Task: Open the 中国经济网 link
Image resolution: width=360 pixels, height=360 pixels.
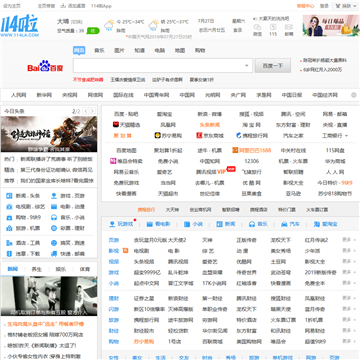Action: (325, 95)
